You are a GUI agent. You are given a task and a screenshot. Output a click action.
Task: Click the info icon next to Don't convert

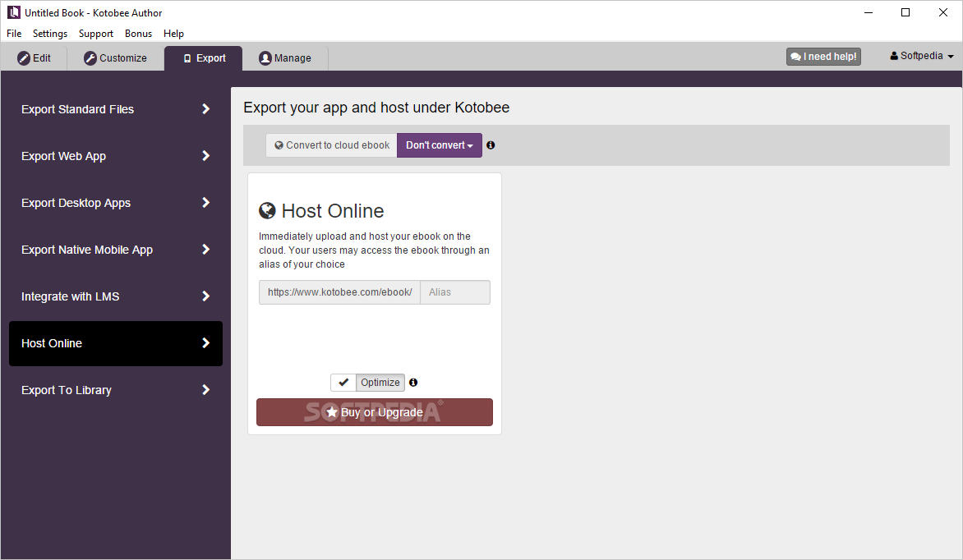click(x=491, y=145)
